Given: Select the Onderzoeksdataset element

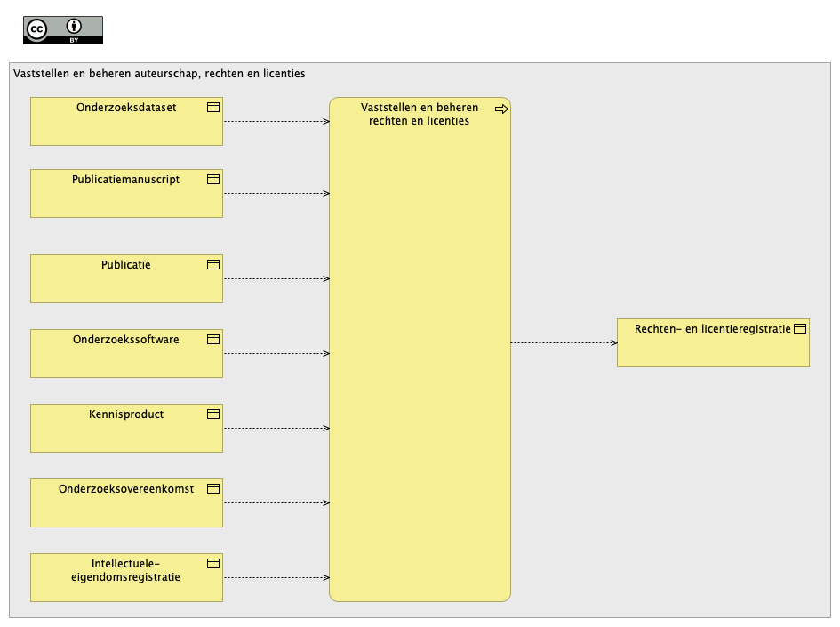Looking at the screenshot, I should pyautogui.click(x=126, y=122).
